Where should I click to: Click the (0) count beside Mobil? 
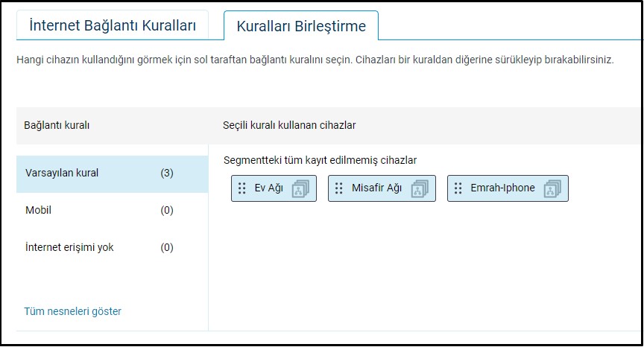tap(167, 211)
